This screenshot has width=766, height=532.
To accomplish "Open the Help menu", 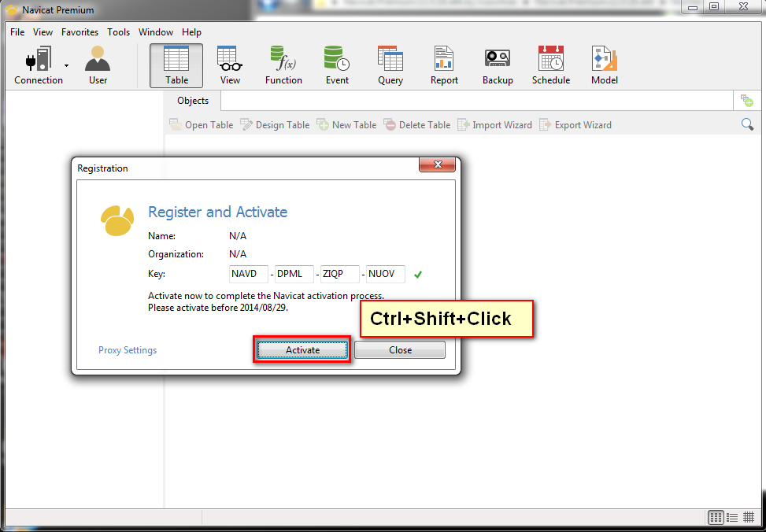I will (x=191, y=32).
